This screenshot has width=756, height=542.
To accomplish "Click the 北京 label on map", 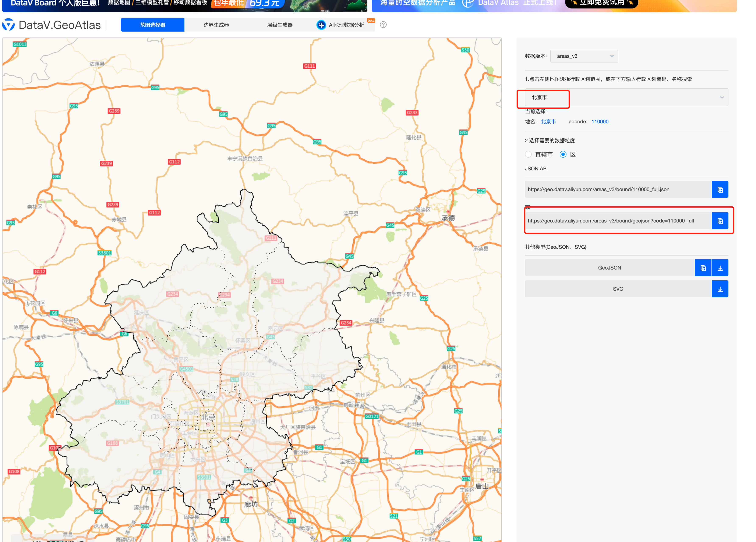I will [208, 417].
